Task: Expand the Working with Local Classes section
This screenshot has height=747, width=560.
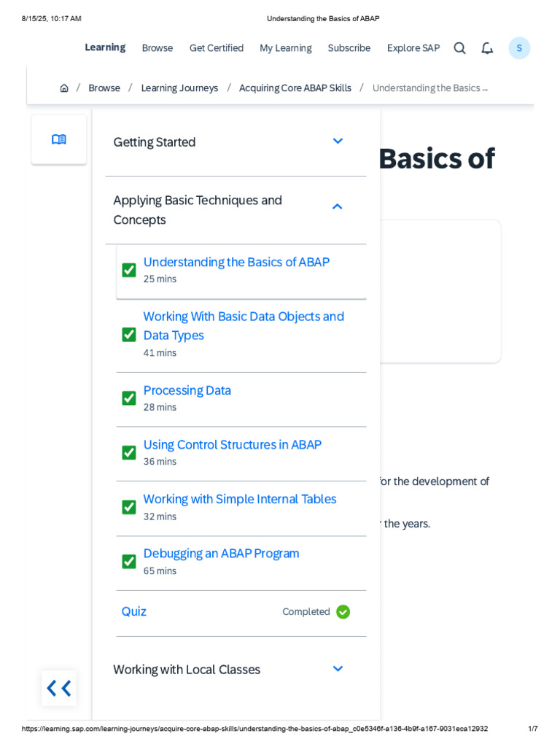Action: [338, 669]
